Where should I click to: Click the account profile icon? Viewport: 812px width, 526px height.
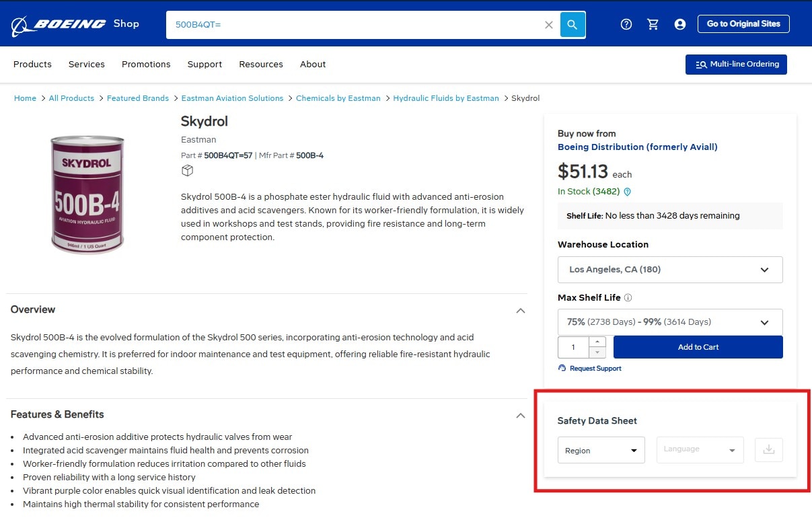679,24
